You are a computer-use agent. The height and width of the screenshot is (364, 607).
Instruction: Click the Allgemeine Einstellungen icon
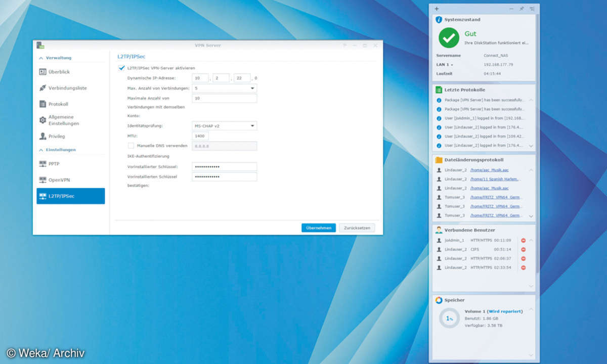43,120
